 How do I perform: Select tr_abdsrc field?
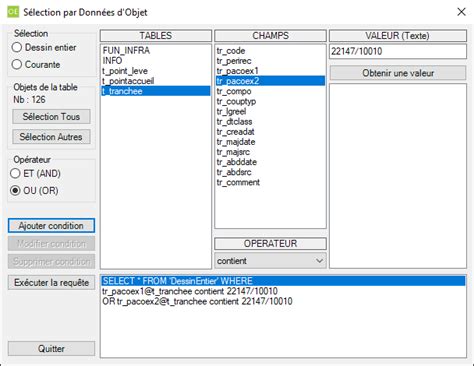click(270, 172)
